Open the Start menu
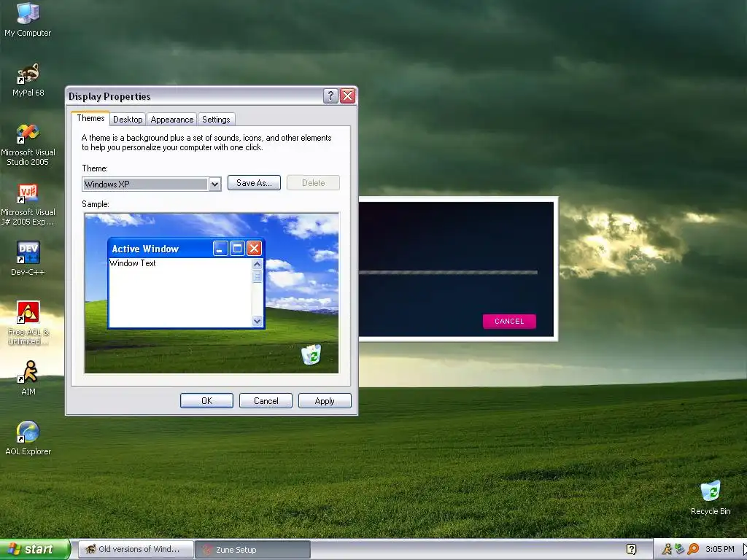 pyautogui.click(x=34, y=549)
